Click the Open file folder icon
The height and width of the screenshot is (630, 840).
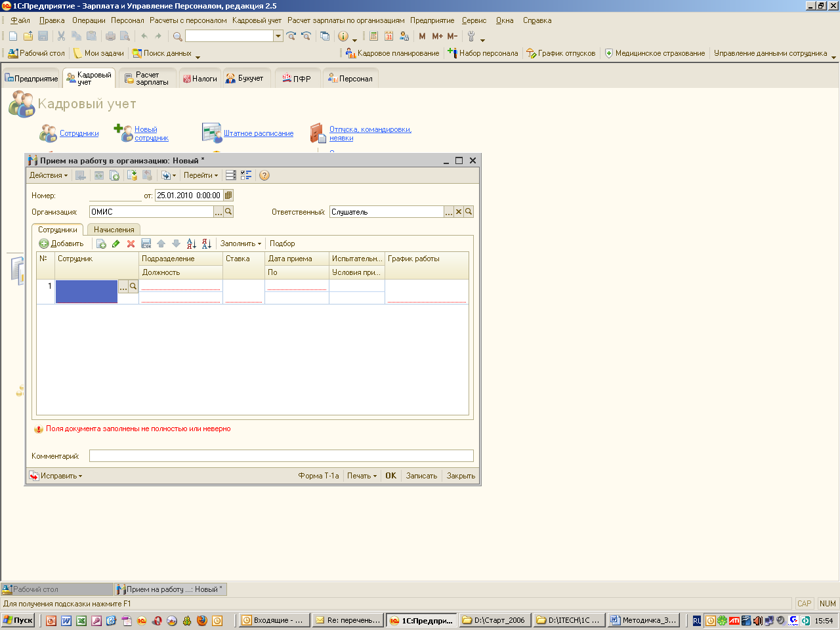[28, 36]
